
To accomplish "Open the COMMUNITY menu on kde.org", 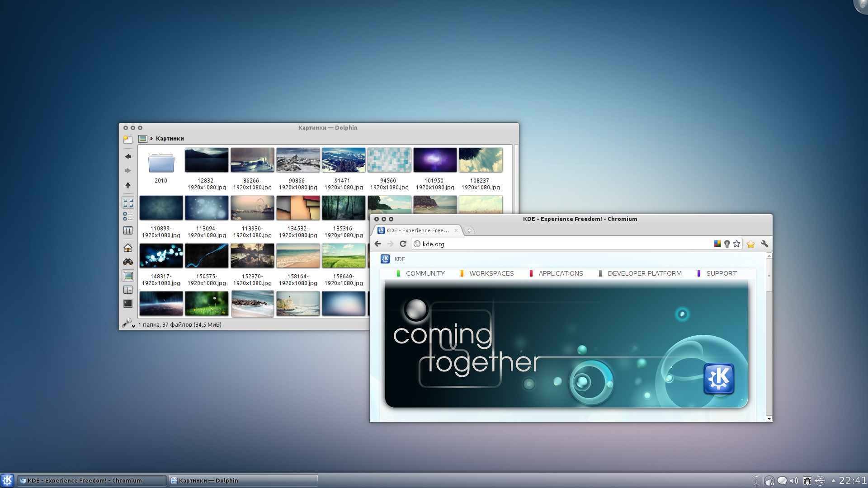I will (425, 273).
